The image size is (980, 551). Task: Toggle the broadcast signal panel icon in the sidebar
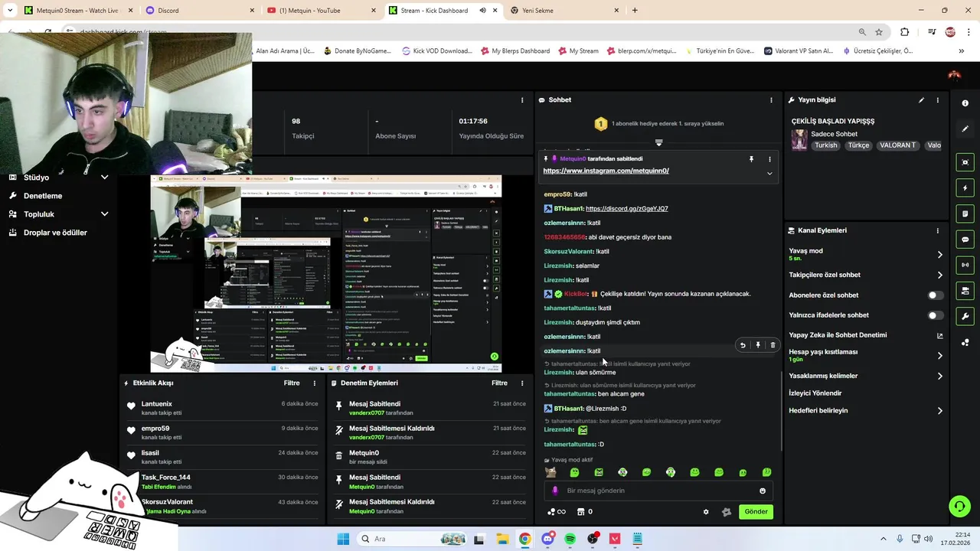(x=965, y=265)
